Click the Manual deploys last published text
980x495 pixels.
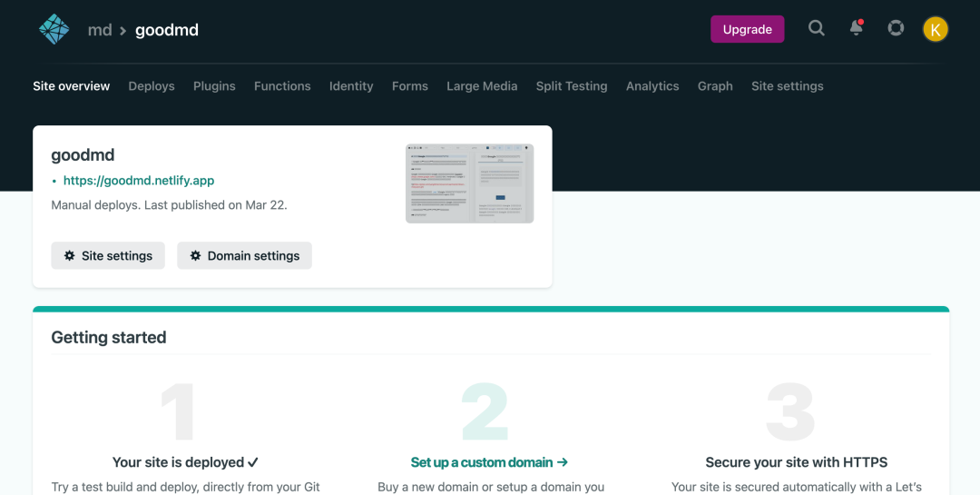170,205
